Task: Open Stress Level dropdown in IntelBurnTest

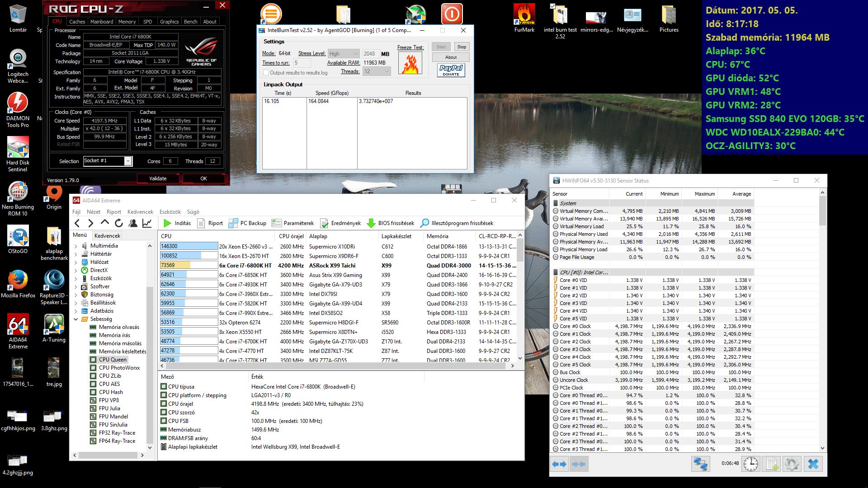Action: 343,53
